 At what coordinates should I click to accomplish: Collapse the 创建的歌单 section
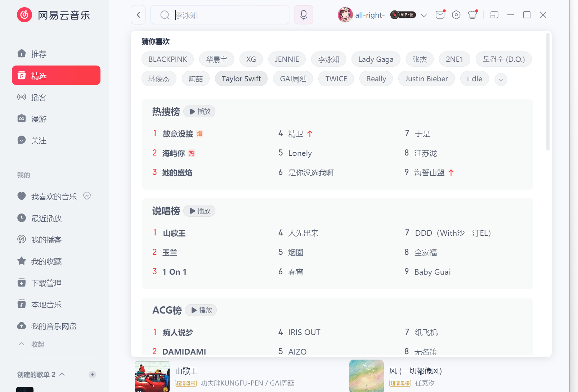click(62, 374)
